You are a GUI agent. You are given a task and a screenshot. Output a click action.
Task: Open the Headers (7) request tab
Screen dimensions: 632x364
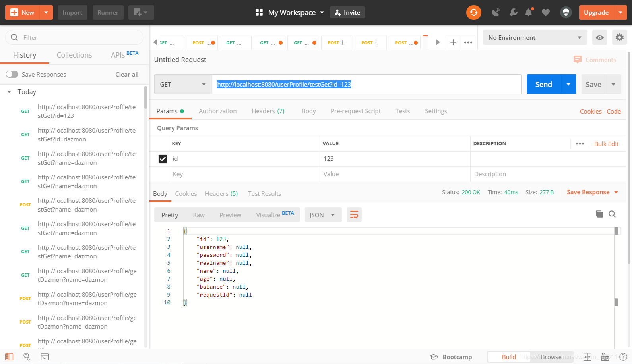[268, 111]
